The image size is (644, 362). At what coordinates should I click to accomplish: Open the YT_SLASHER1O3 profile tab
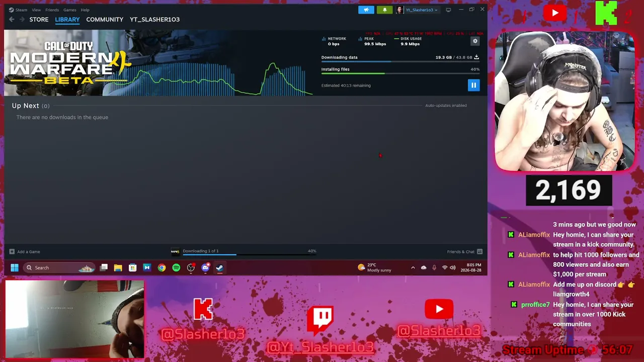154,19
